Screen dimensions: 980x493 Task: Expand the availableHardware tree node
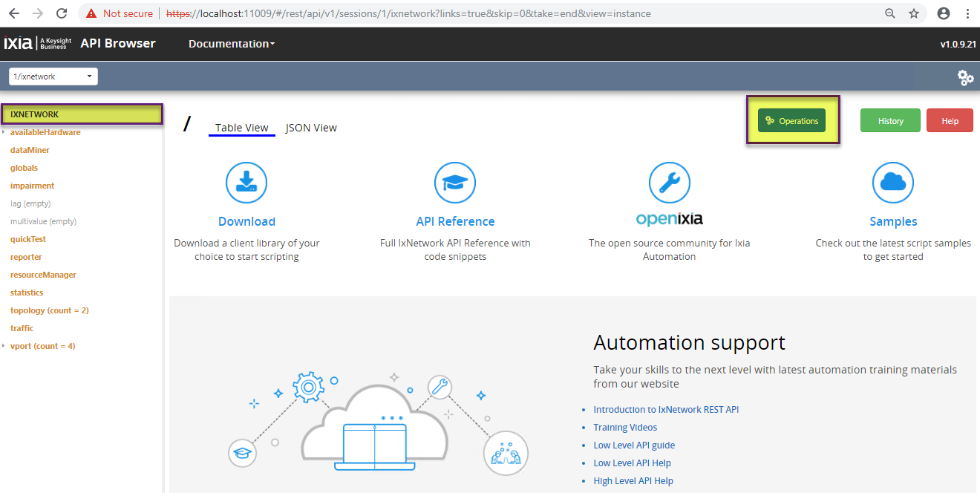point(4,132)
